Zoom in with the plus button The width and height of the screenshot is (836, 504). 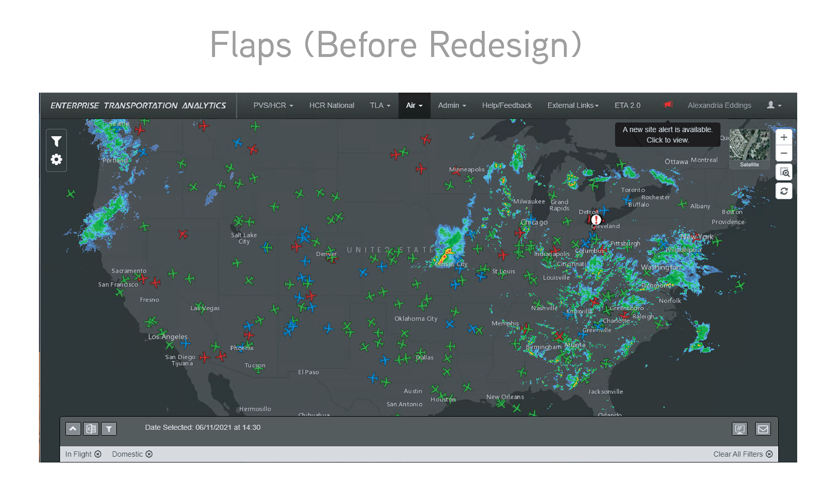click(x=783, y=138)
